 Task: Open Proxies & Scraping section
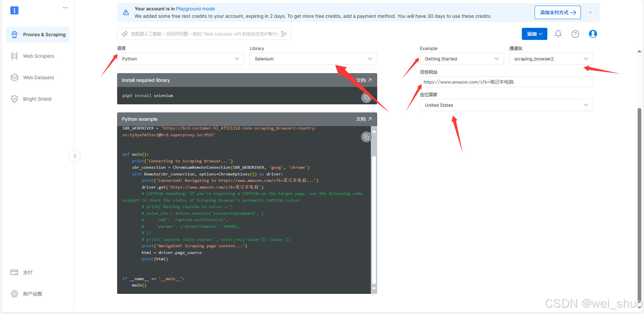[x=38, y=35]
